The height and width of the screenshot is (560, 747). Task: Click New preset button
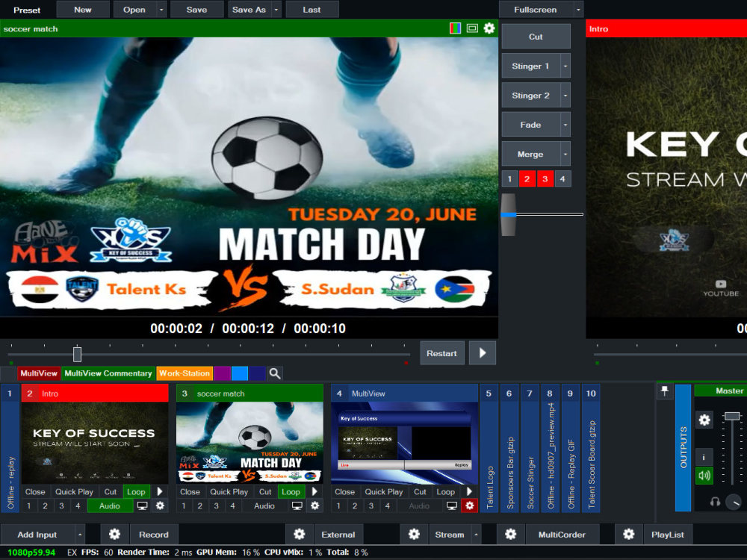coord(83,10)
